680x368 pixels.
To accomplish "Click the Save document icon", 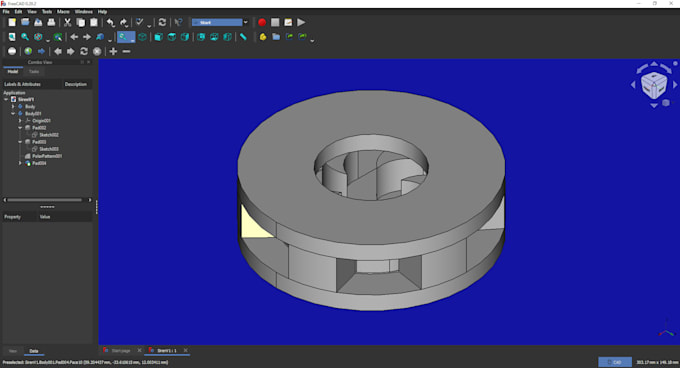I will click(38, 22).
